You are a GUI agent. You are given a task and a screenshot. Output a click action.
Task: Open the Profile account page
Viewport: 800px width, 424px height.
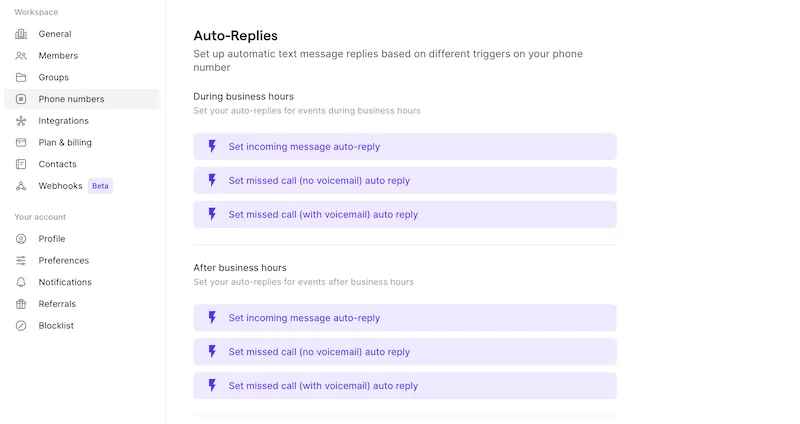pyautogui.click(x=52, y=239)
